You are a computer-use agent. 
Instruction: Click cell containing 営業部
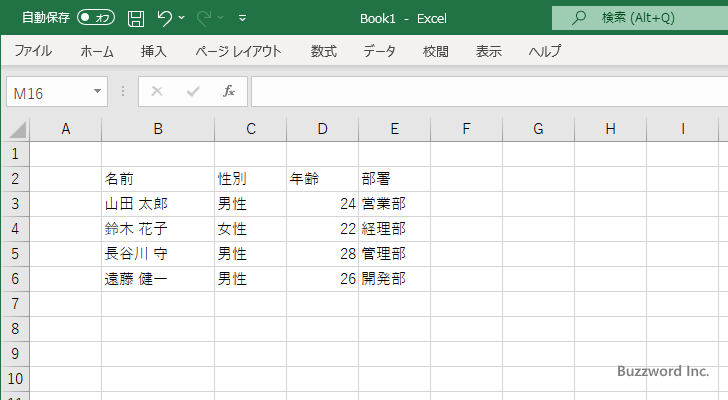pyautogui.click(x=394, y=204)
